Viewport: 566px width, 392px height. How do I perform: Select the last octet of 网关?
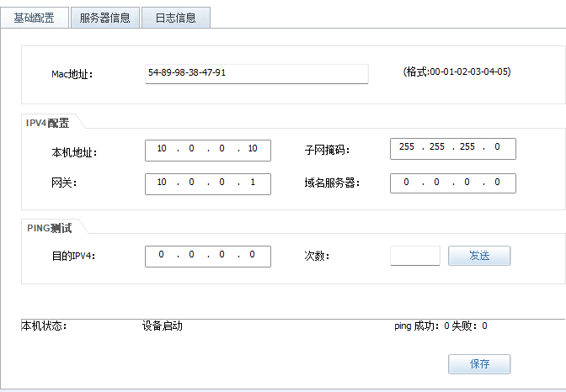tap(253, 182)
